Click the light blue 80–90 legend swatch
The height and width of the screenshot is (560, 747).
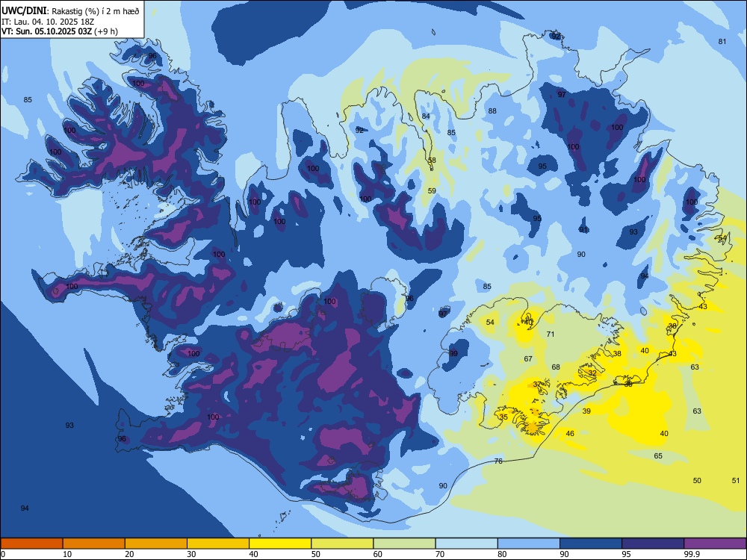528,544
